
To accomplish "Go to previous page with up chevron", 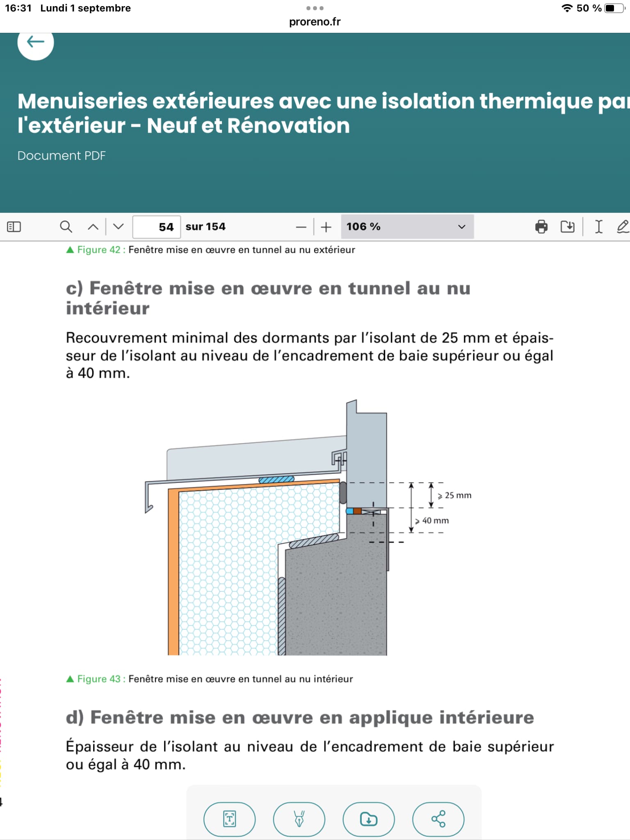I will (x=93, y=227).
